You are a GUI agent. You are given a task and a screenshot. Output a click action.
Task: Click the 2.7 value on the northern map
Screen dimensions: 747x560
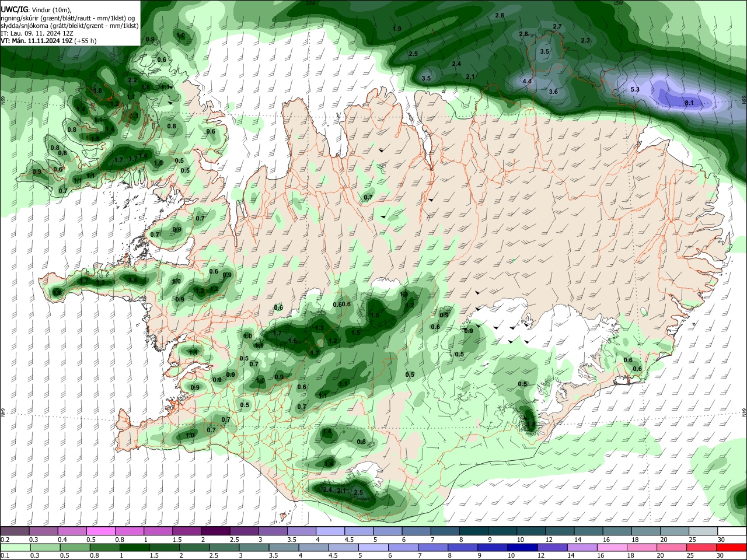(x=557, y=27)
